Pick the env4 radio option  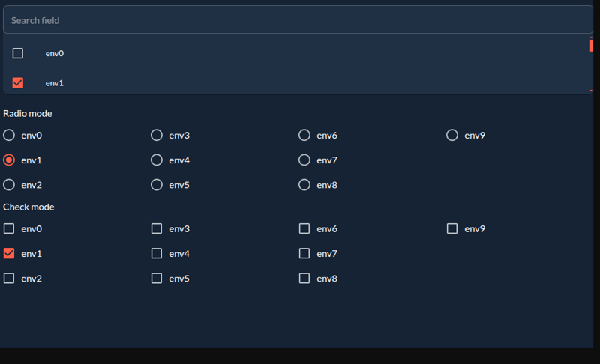tap(157, 160)
